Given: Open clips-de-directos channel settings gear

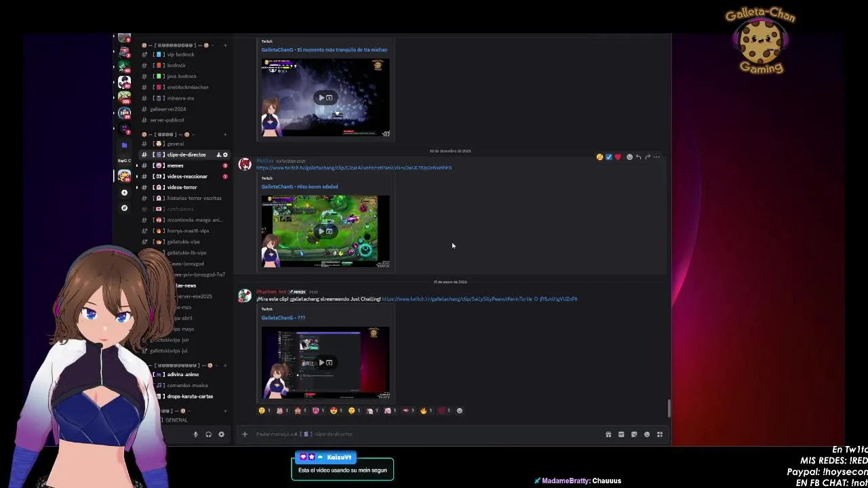Looking at the screenshot, I should [x=225, y=155].
